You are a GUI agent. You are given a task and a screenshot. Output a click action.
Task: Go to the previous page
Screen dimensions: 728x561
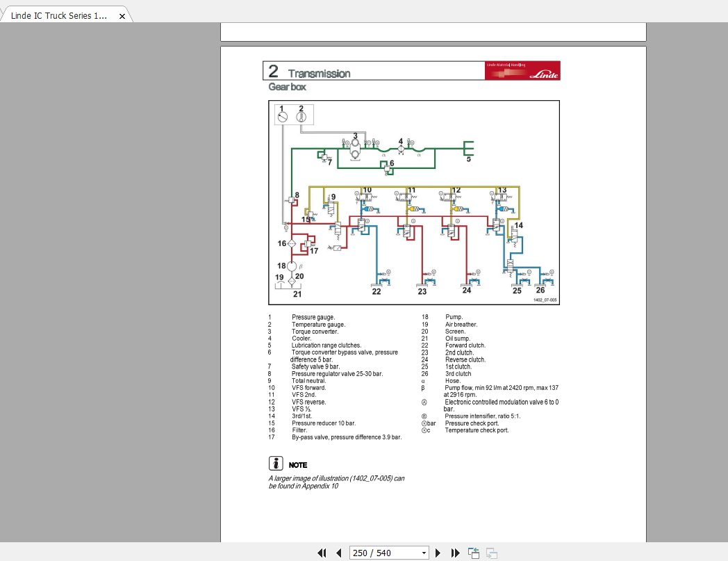(339, 553)
